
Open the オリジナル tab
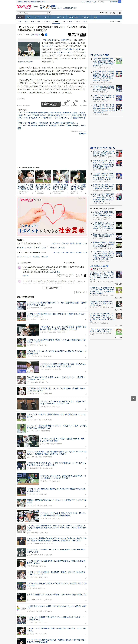(60, 17)
